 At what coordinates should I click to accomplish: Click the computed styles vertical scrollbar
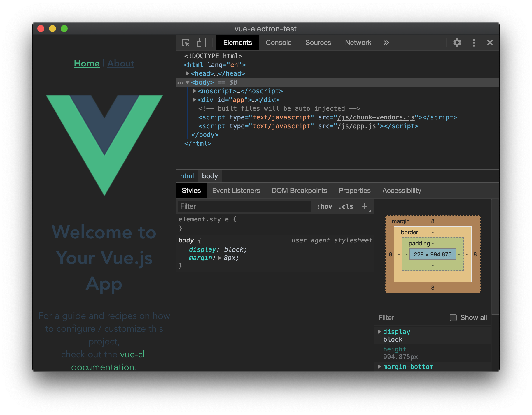coord(495,256)
